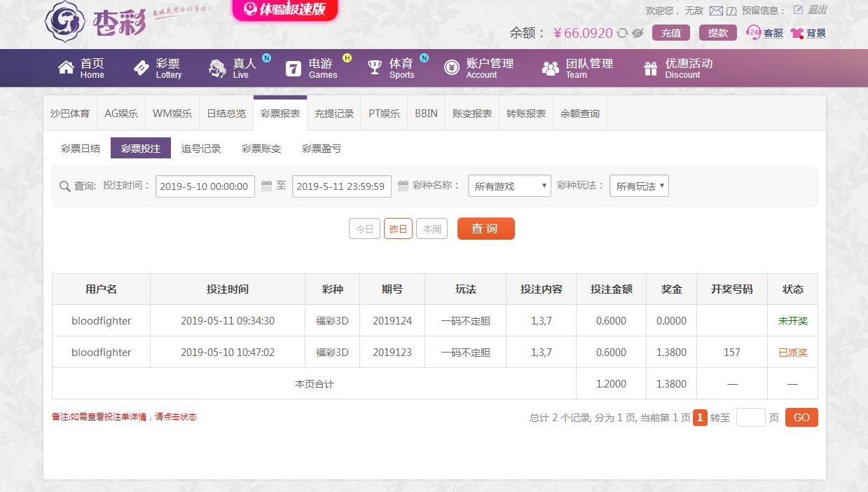Click the Home house icon

click(66, 67)
